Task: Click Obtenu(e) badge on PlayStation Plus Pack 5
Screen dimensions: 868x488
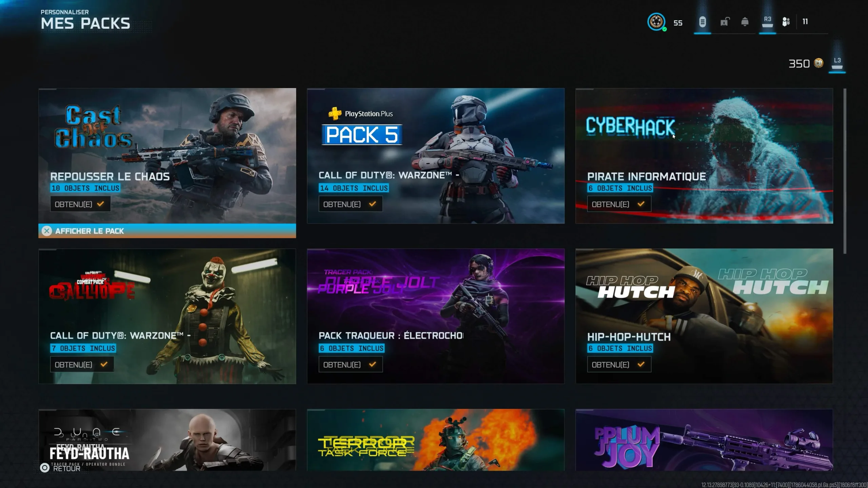Action: click(x=350, y=204)
